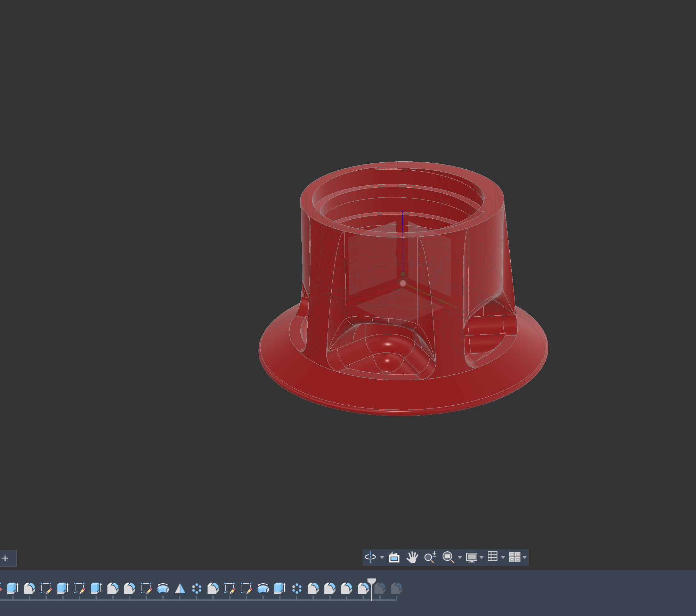Click the Viewports layout icon

(x=515, y=557)
